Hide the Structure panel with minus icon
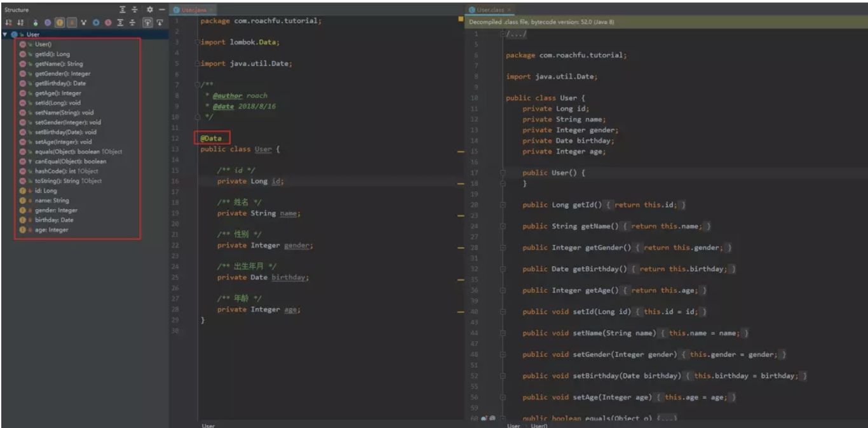 click(x=161, y=10)
